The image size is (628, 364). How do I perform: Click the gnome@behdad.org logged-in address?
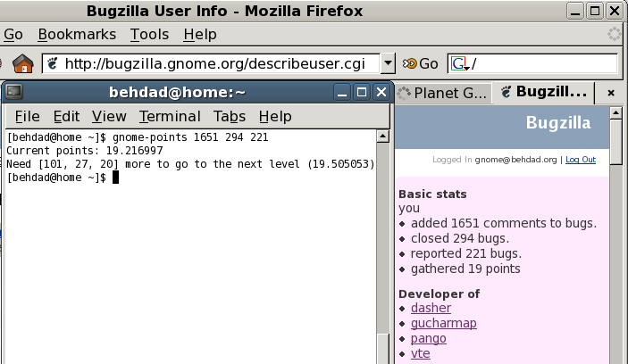click(x=515, y=160)
